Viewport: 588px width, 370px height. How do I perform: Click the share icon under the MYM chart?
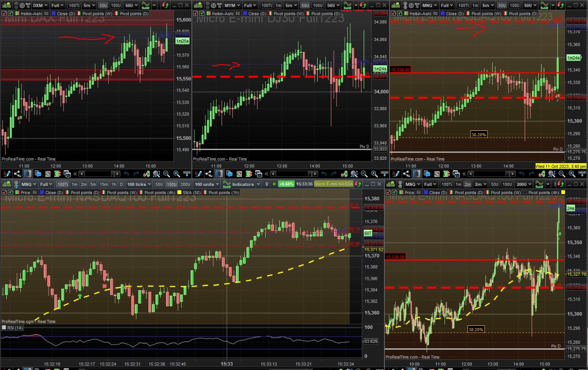coord(209,174)
